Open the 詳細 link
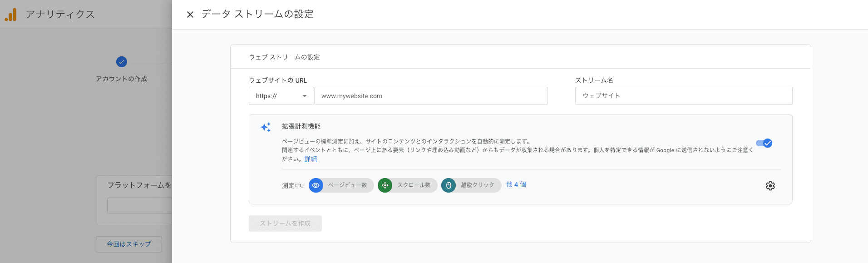868x263 pixels. (311, 159)
